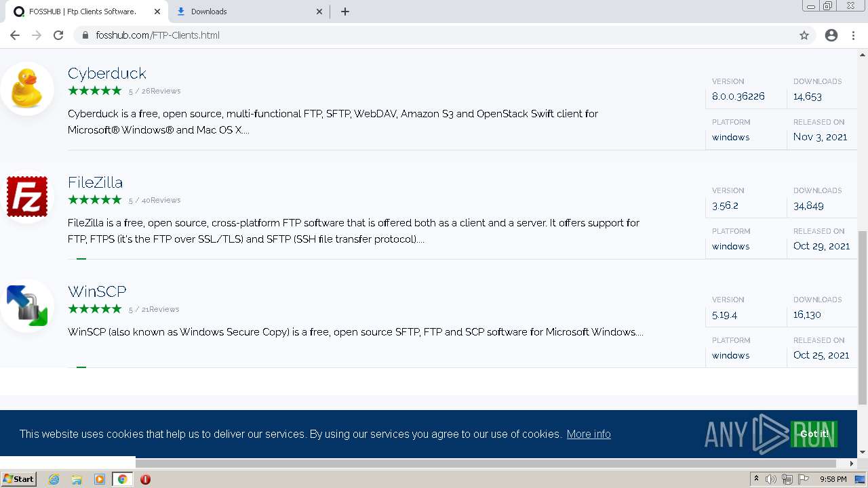Close the FOSSHUB tab

click(157, 12)
